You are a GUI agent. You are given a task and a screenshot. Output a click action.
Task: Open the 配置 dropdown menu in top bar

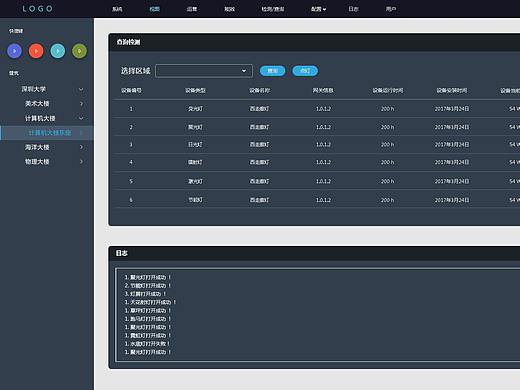click(318, 9)
